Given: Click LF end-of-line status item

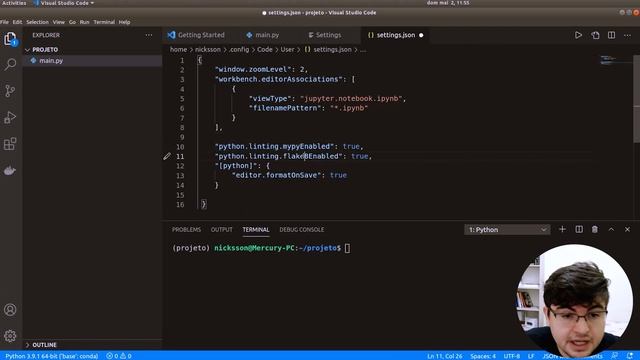Looking at the screenshot, I should pyautogui.click(x=531, y=356).
